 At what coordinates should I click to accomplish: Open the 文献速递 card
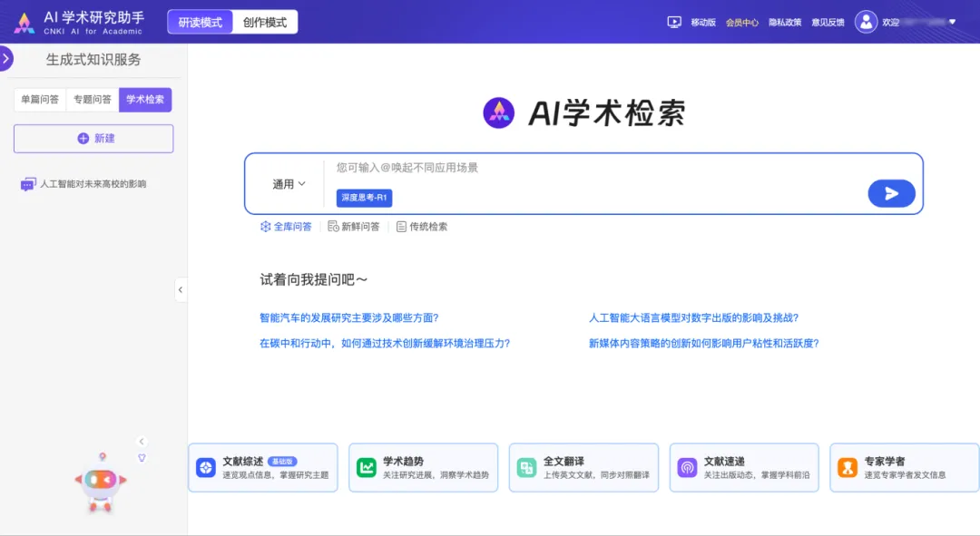pos(744,468)
